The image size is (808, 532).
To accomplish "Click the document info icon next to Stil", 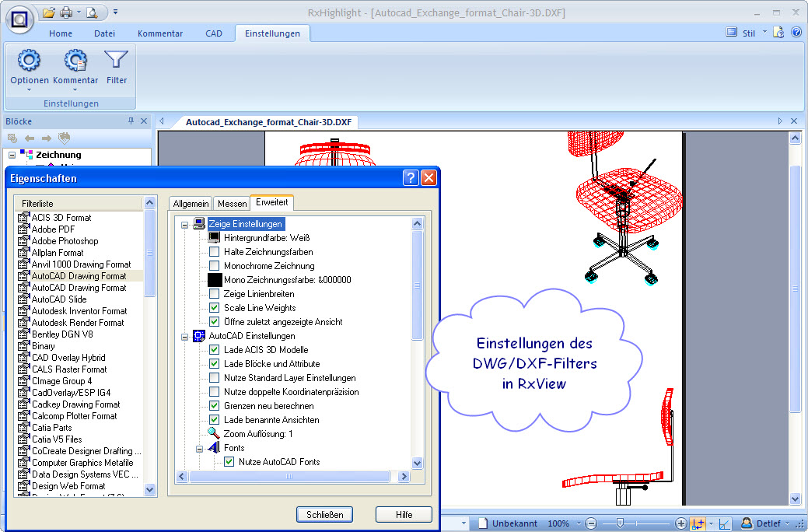I will tap(778, 33).
